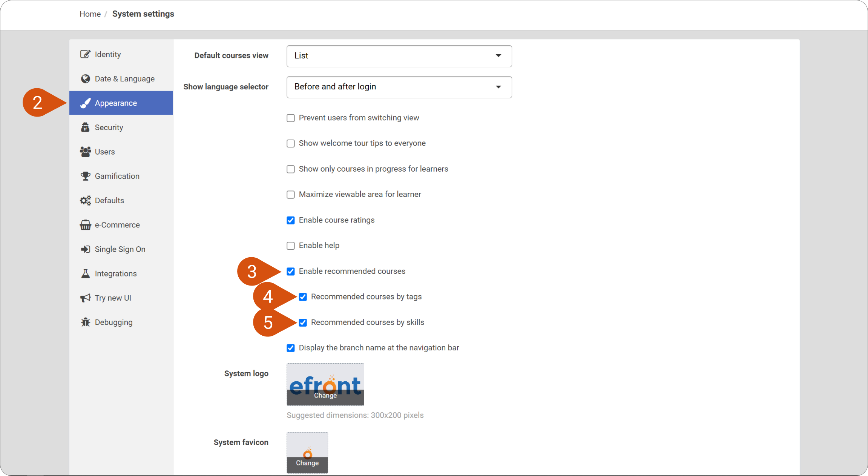Switch to the Defaults settings tab
This screenshot has height=476, width=868.
pos(109,201)
